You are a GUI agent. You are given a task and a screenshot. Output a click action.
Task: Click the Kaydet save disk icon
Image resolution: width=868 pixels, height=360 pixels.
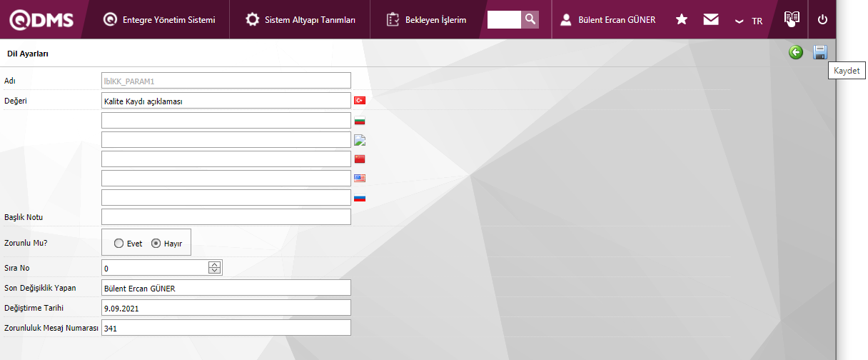(820, 52)
